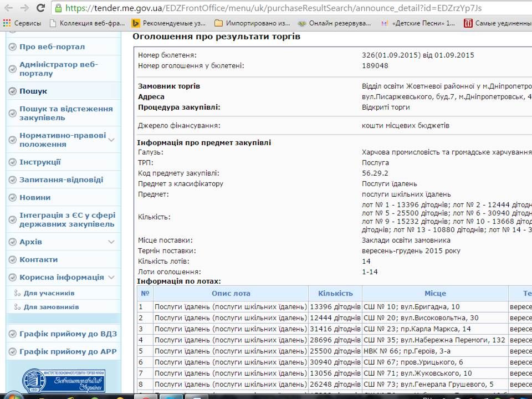The width and height of the screenshot is (532, 399).
Task: Select Пошук та відстеження закупівель menu item
Action: [x=65, y=113]
